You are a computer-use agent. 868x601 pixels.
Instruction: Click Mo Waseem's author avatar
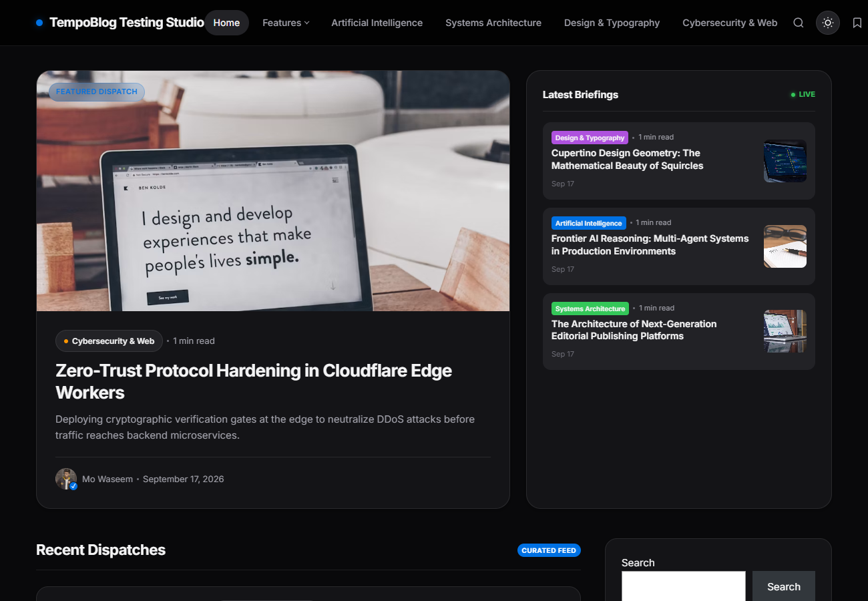tap(66, 479)
